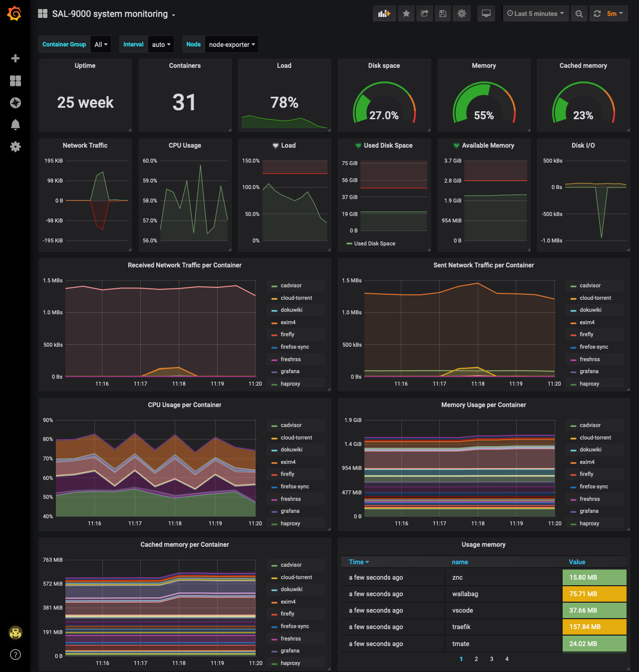
Task: Click the tmate name cell
Action: click(x=503, y=644)
